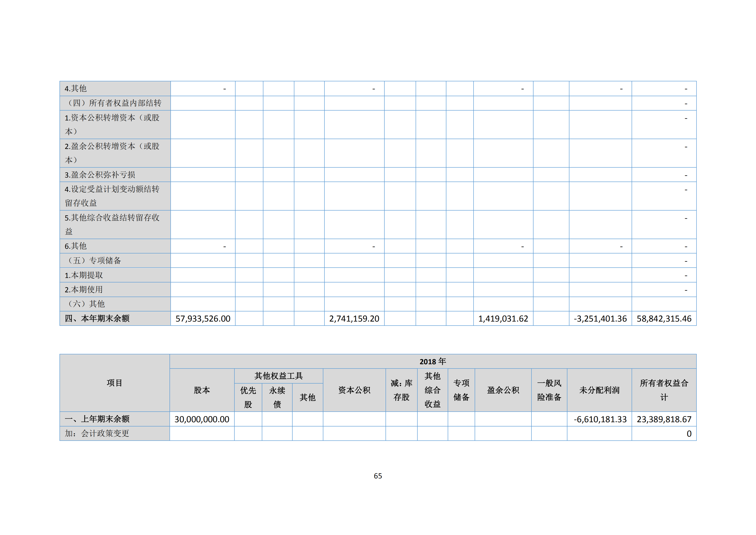This screenshot has height=535, width=756.
Task: Click the '项目' header cell
Action: pyautogui.click(x=115, y=383)
